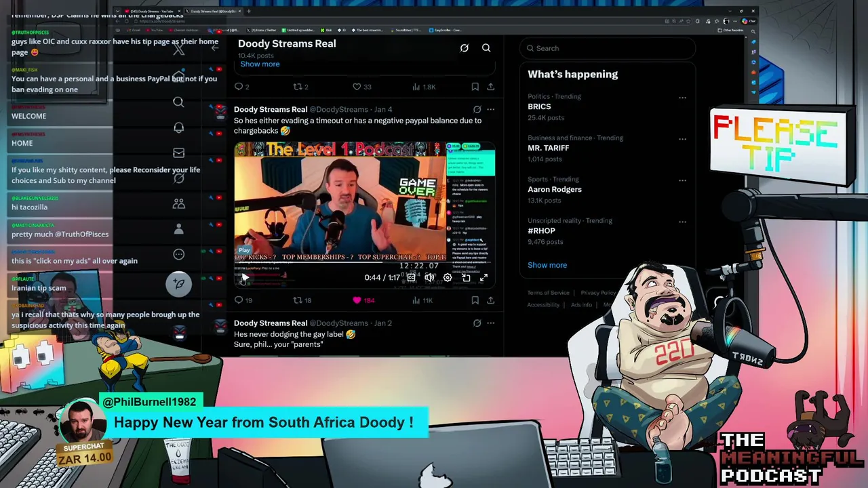Viewport: 868px width, 488px height.
Task: View analytics showing 1.8K views
Action: (x=424, y=87)
